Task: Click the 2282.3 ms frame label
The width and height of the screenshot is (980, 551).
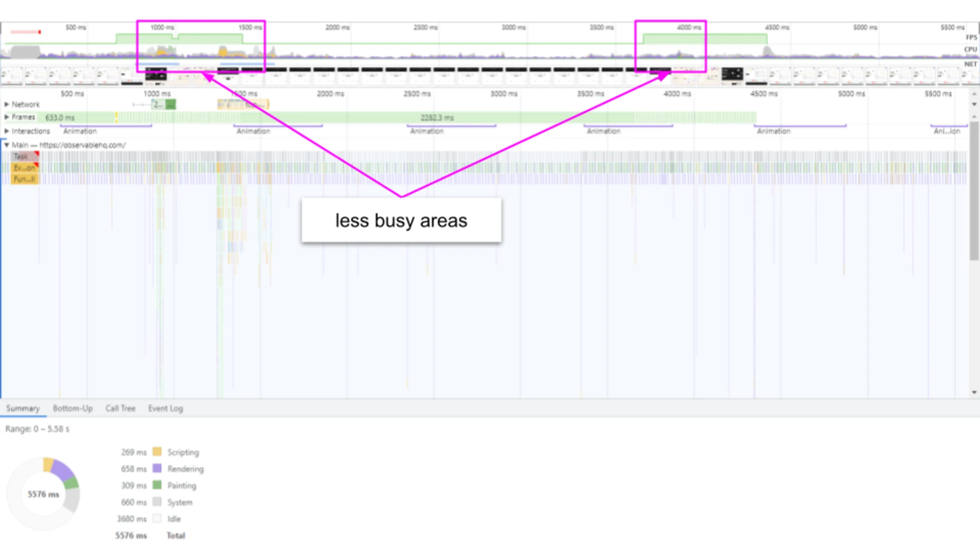Action: [x=437, y=118]
